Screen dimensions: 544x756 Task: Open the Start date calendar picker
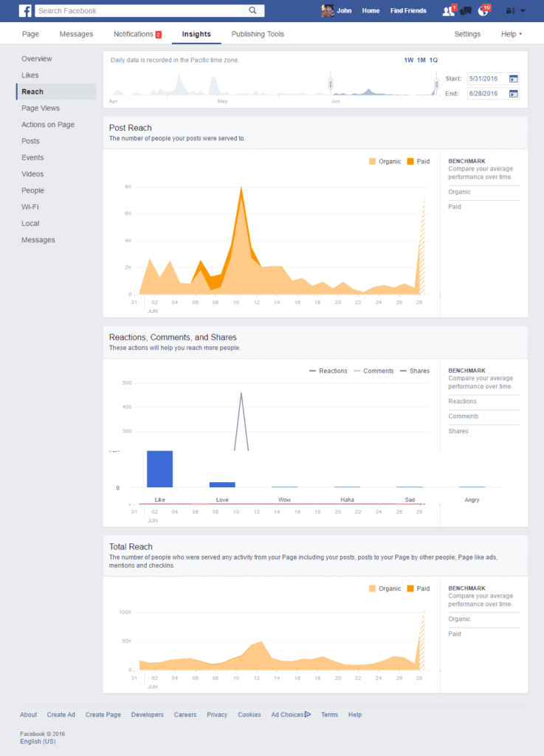[514, 78]
